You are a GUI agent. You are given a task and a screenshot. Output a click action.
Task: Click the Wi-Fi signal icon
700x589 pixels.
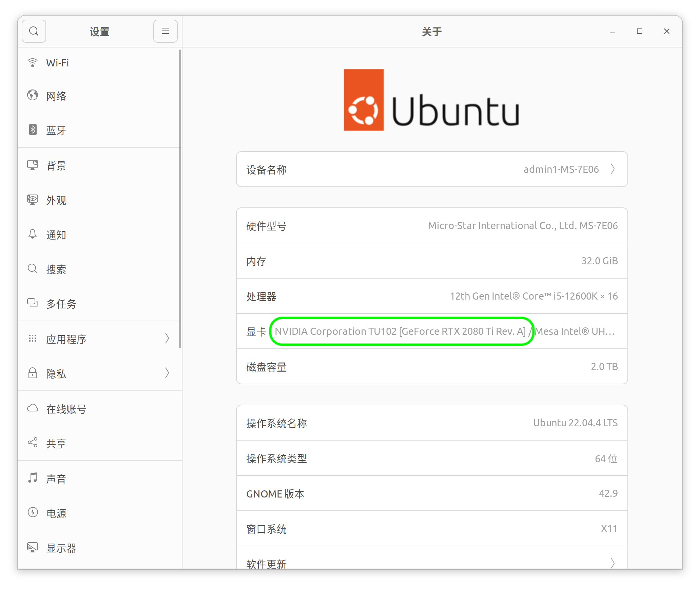(x=33, y=63)
